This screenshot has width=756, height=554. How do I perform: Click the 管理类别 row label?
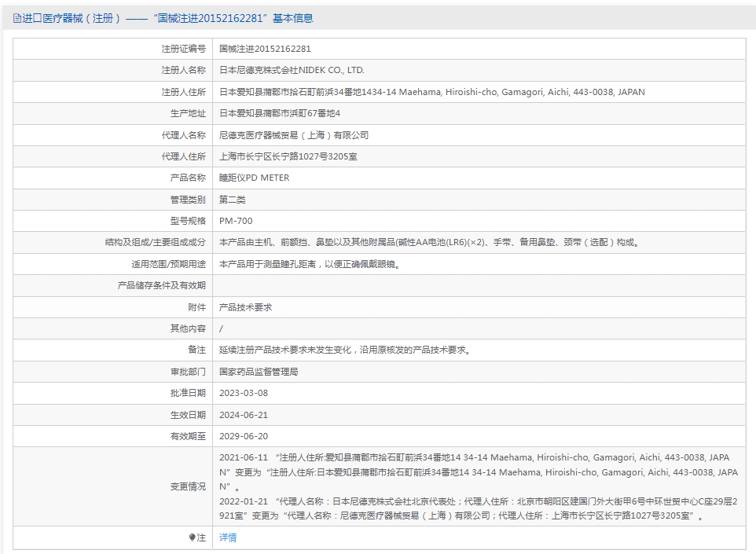(188, 200)
